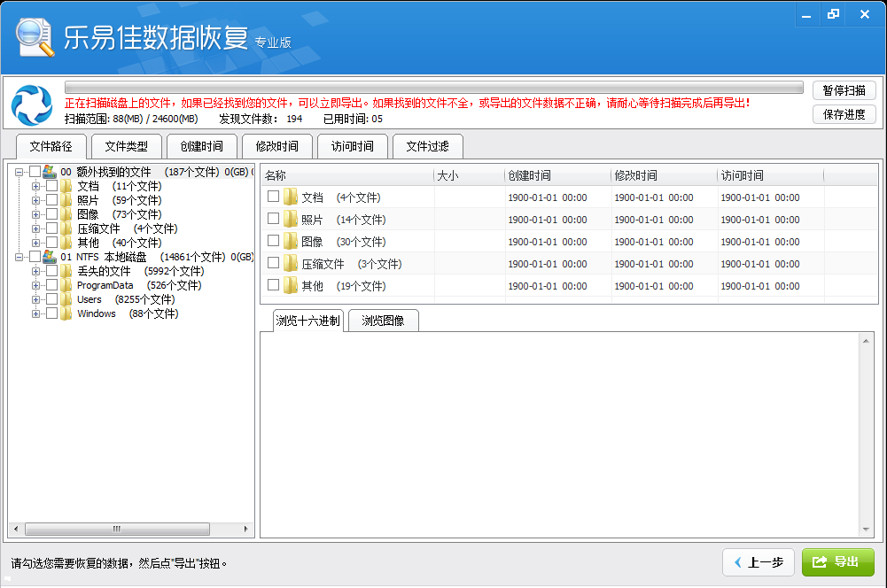Sort list by 修改时间 column header
The width and height of the screenshot is (887, 588).
[x=664, y=175]
